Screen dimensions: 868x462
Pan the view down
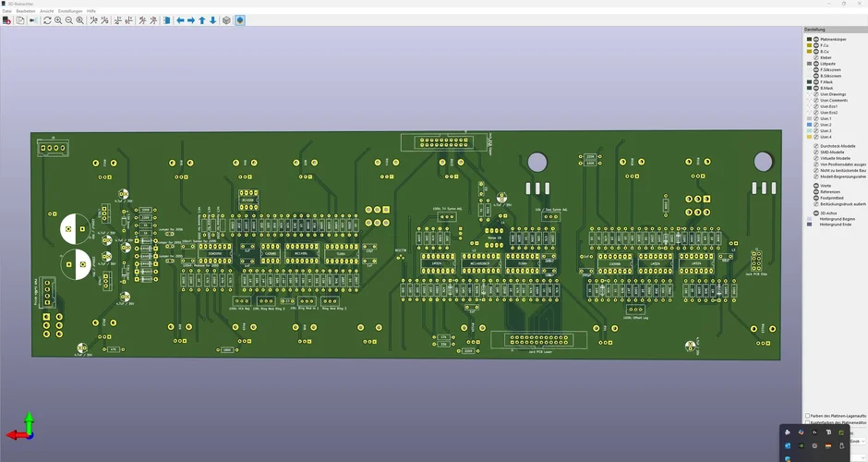pyautogui.click(x=213, y=20)
